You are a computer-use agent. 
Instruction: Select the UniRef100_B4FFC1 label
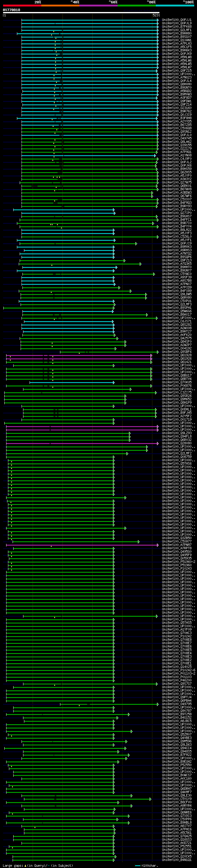point(176,220)
